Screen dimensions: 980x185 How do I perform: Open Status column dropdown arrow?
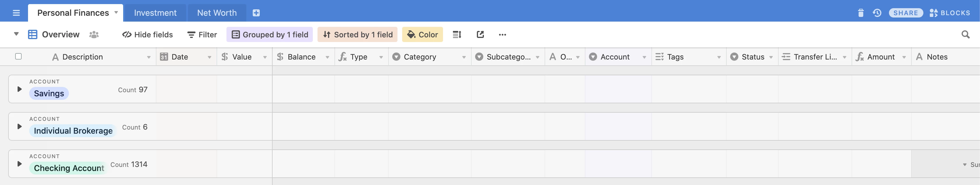click(x=771, y=57)
